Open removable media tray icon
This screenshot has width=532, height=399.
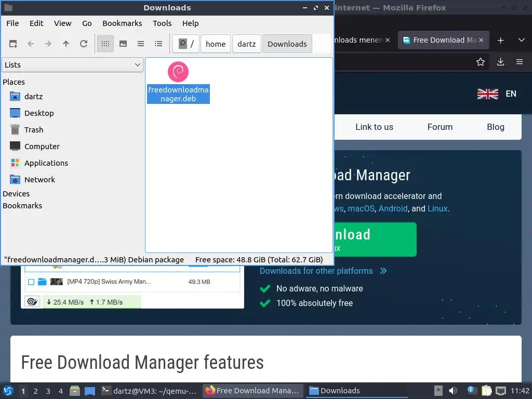click(x=438, y=391)
